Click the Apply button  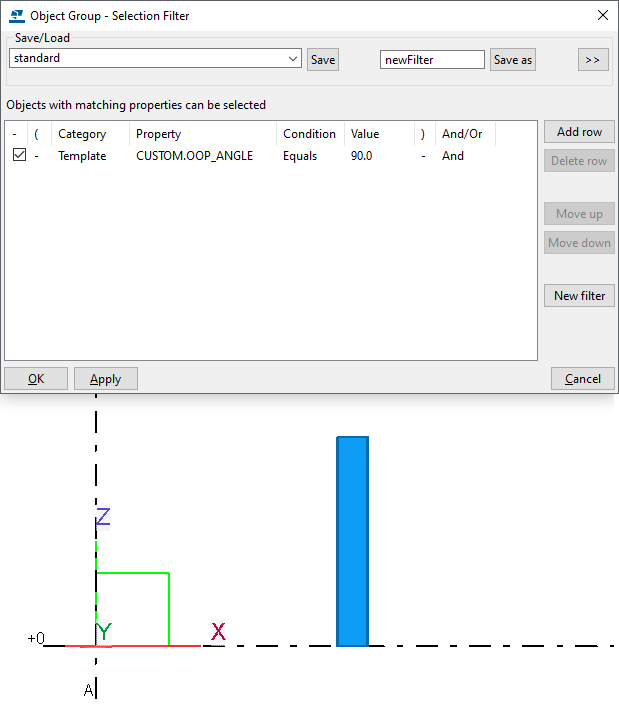point(105,379)
